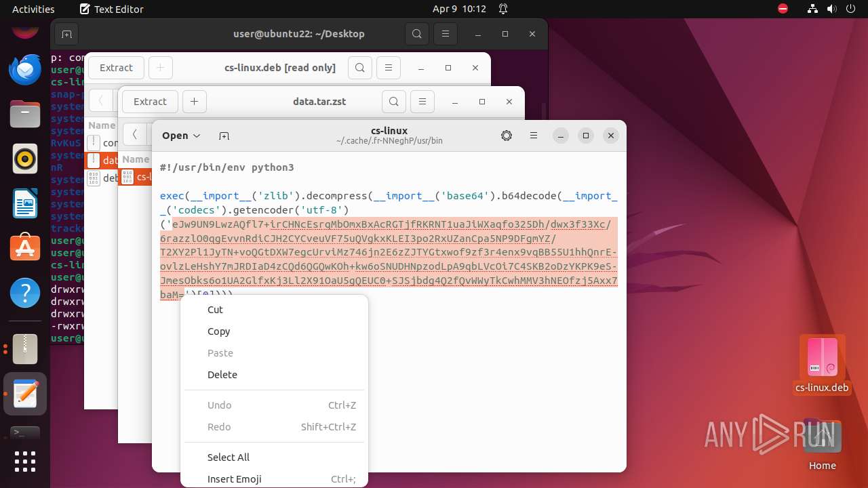Open Archive Manager from dock
This screenshot has height=488, width=868.
click(25, 349)
